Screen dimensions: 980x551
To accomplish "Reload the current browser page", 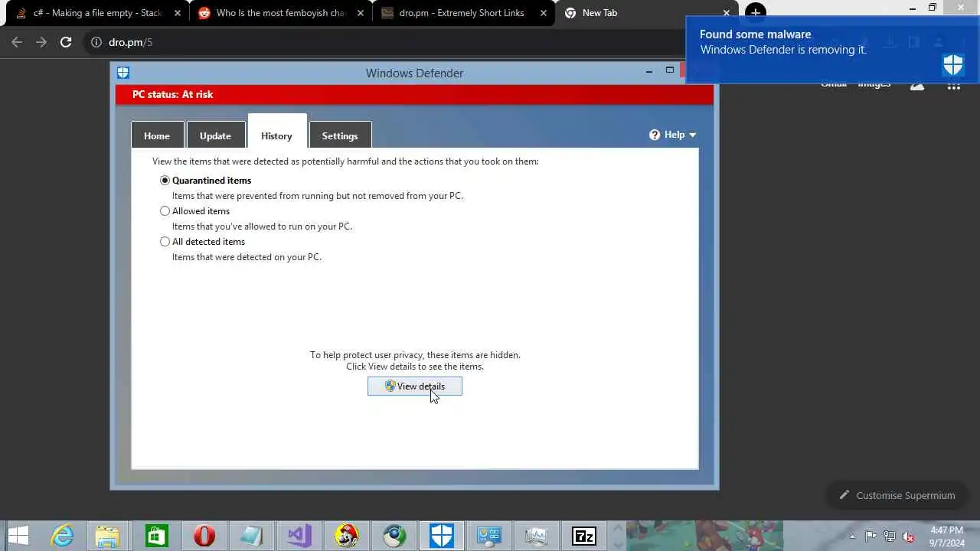I will tap(66, 42).
